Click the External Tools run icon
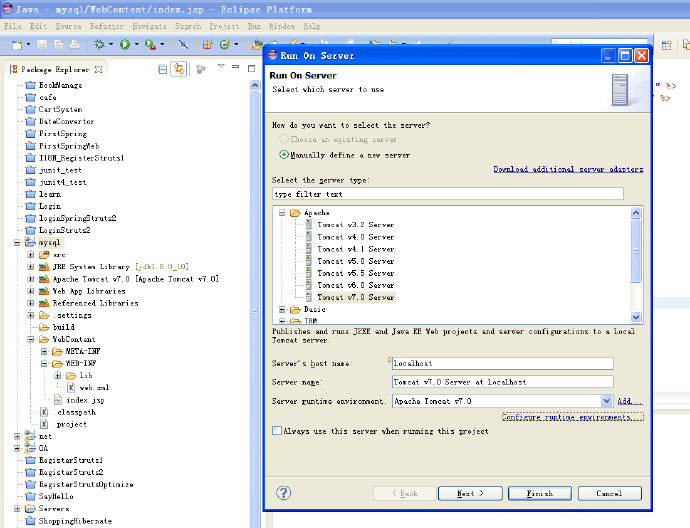Image resolution: width=690 pixels, height=528 pixels. [x=150, y=44]
